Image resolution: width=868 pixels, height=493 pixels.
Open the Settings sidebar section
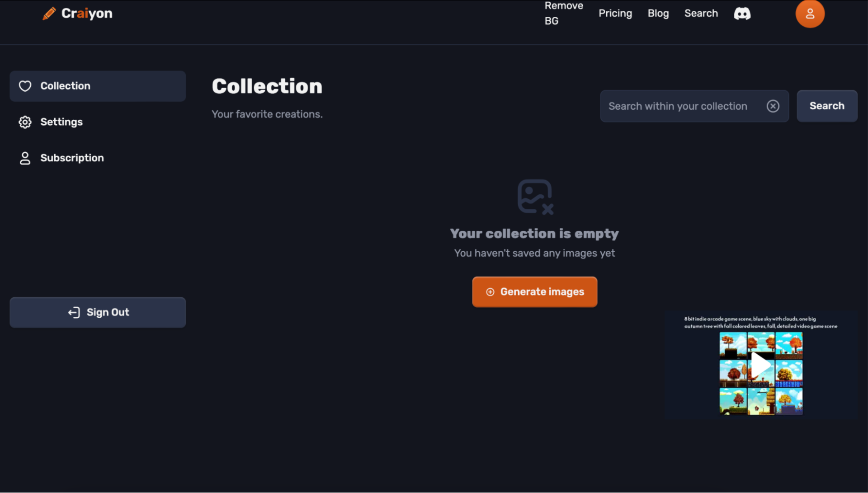pos(61,122)
